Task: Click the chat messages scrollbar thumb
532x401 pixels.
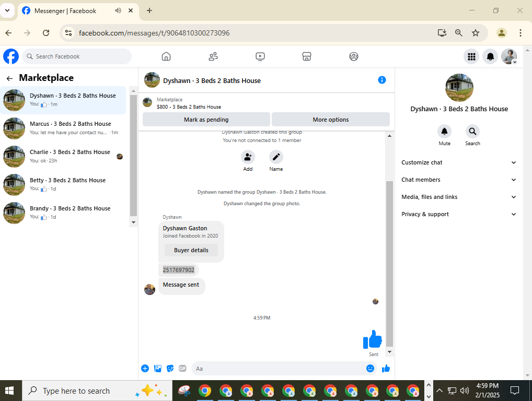Action: click(x=389, y=264)
